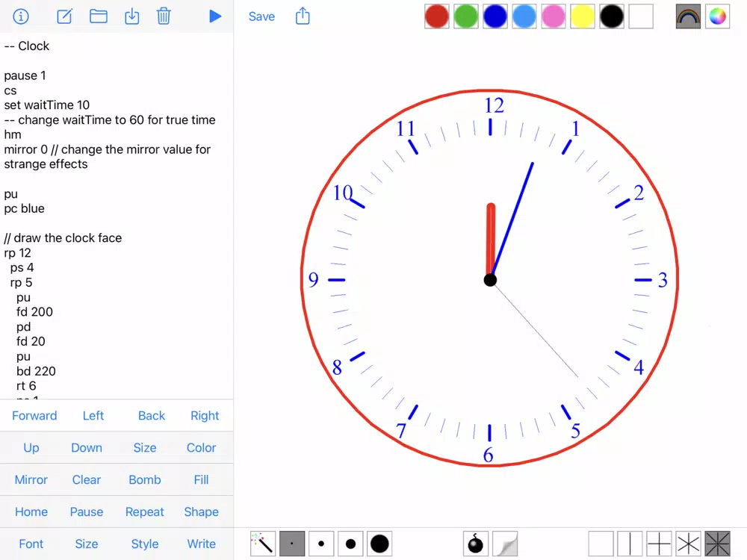Screen dimensions: 747x560
Task: Open the color wheel picker
Action: pos(717,16)
